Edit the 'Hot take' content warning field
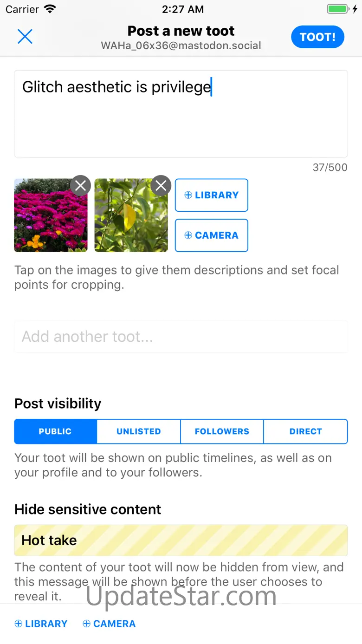Viewport: 362px width, 644px height. pyautogui.click(x=181, y=540)
